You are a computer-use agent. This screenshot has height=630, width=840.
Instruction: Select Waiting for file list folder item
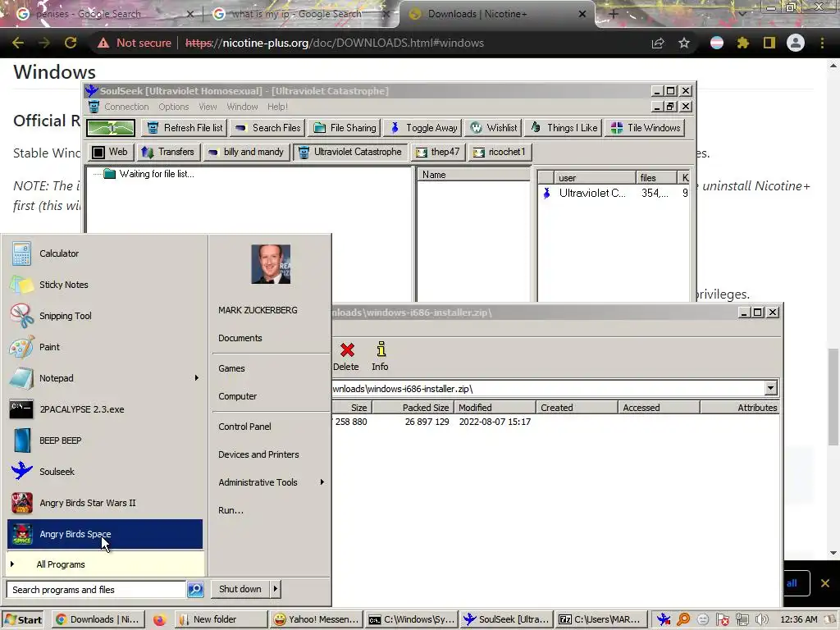point(149,174)
